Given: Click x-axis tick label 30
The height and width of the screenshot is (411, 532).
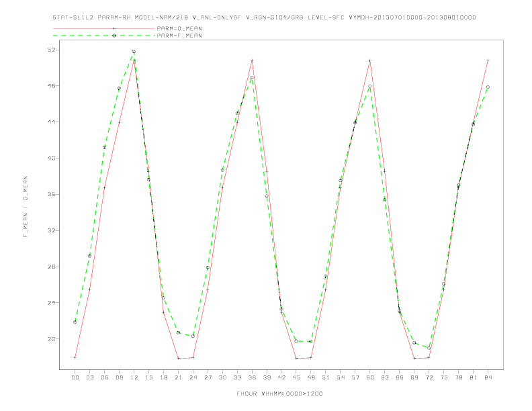Looking at the screenshot, I should (x=222, y=377).
